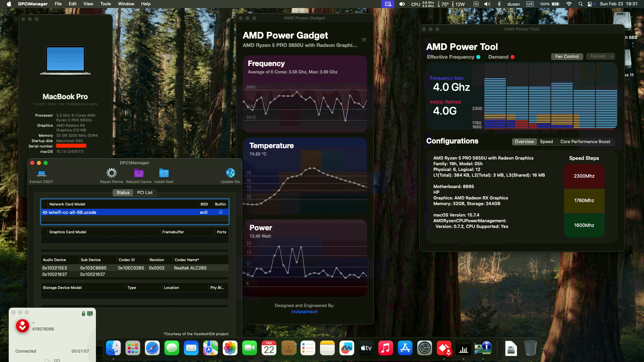Open CPU frequency menu bar item
This screenshot has height=362, width=644.
(x=423, y=4)
